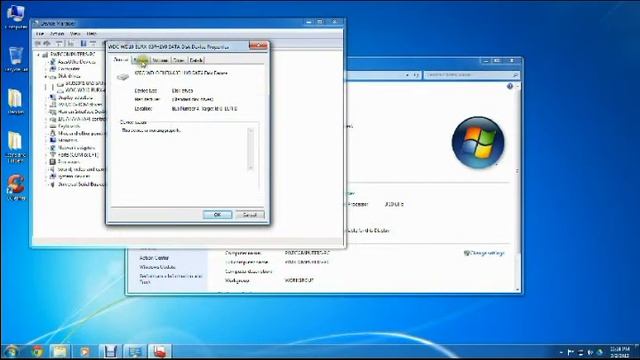Click the shield icon beside Change settings

pos(467,253)
